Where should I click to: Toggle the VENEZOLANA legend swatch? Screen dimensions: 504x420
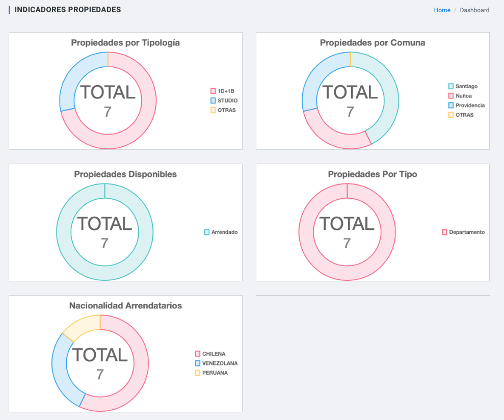click(198, 363)
